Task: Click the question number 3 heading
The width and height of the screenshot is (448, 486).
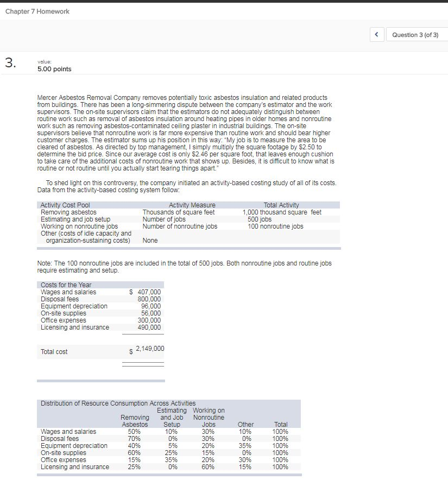Action: [x=10, y=63]
